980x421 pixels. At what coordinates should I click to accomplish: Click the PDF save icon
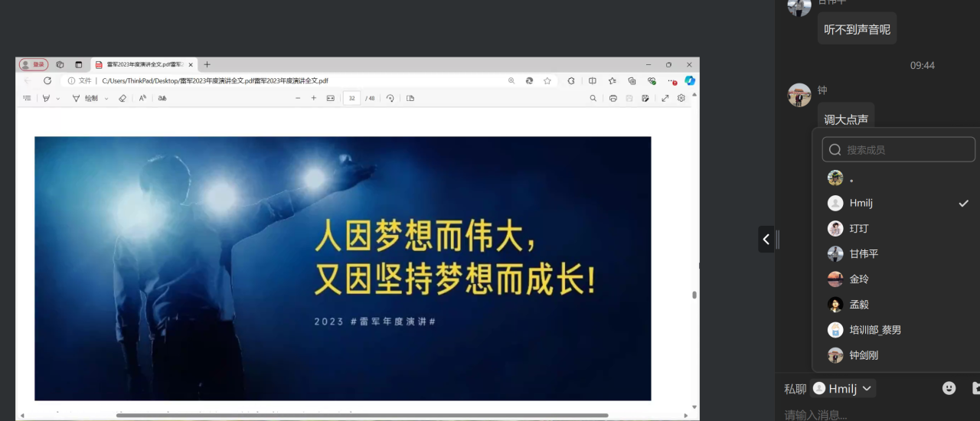(x=629, y=98)
